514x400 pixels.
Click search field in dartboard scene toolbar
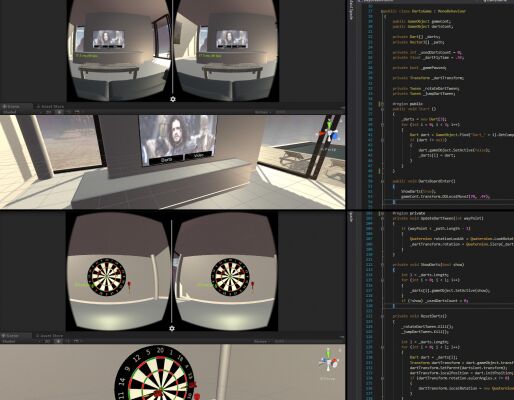coord(308,341)
